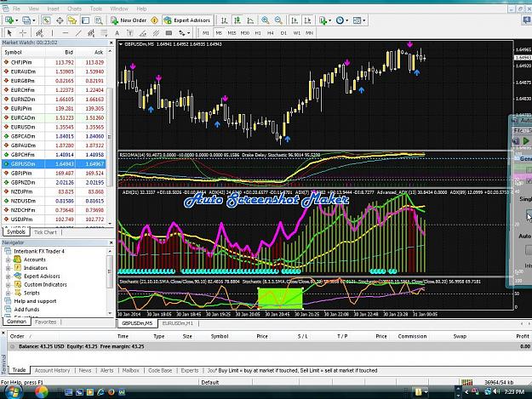
Task: Close the Market Watch panel
Action: 111,43
